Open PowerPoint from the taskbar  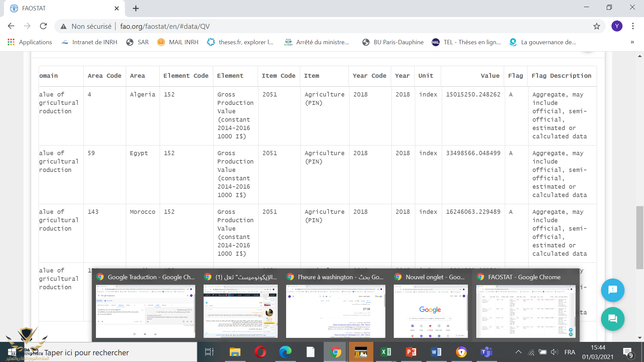tap(411, 352)
